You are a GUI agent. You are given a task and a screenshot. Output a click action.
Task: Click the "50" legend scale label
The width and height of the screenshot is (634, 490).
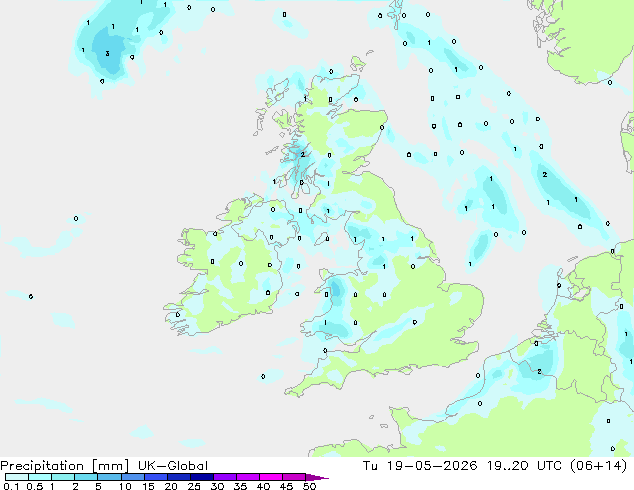click(x=309, y=486)
